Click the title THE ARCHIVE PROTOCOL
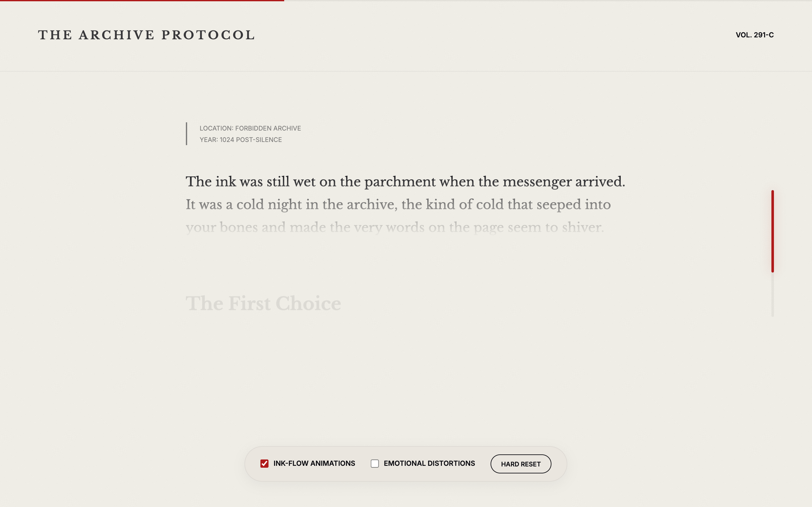 click(147, 35)
